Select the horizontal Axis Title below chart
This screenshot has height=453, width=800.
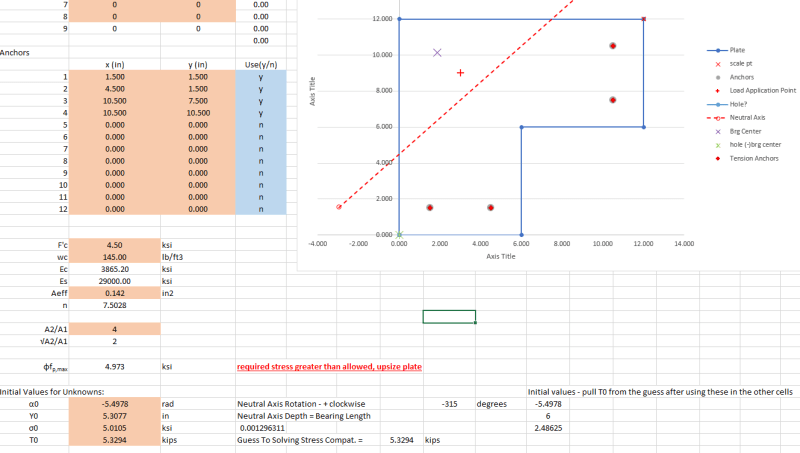point(501,256)
